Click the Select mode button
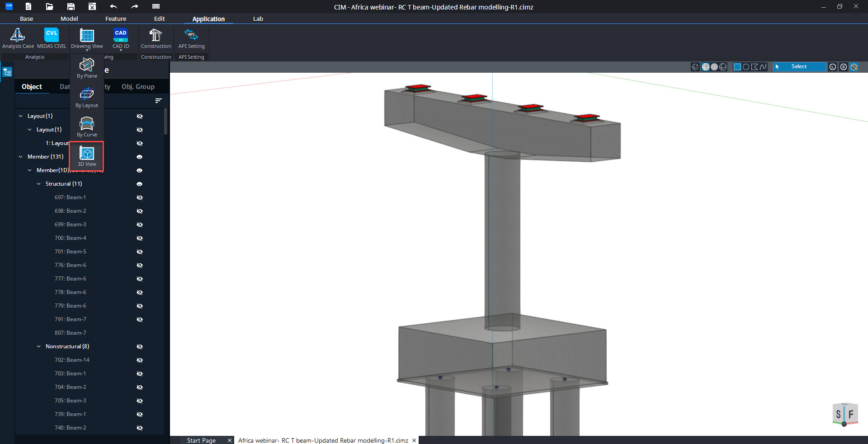This screenshot has height=444, width=868. (x=799, y=67)
